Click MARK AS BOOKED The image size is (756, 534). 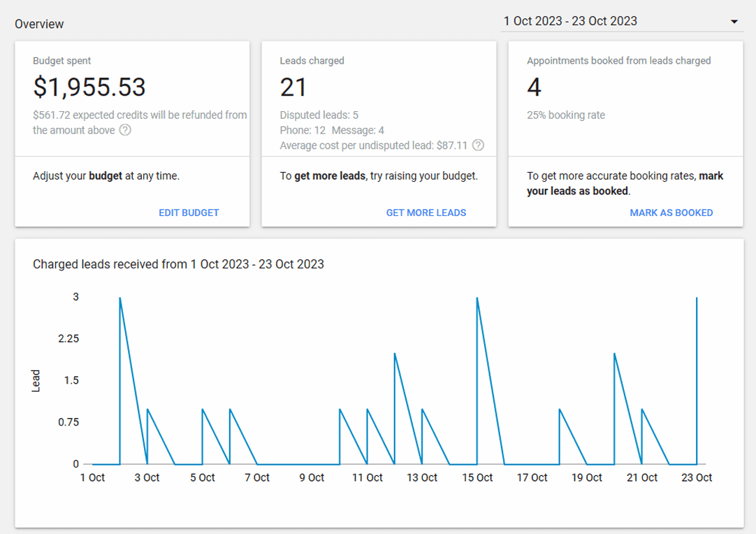[x=671, y=212]
